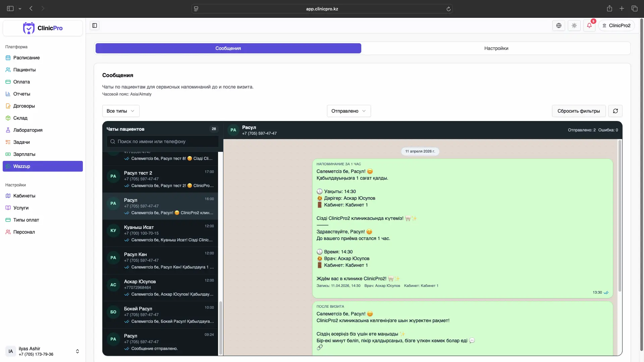The height and width of the screenshot is (362, 644).
Task: Open the Бокей Расул chat
Action: pos(160,315)
